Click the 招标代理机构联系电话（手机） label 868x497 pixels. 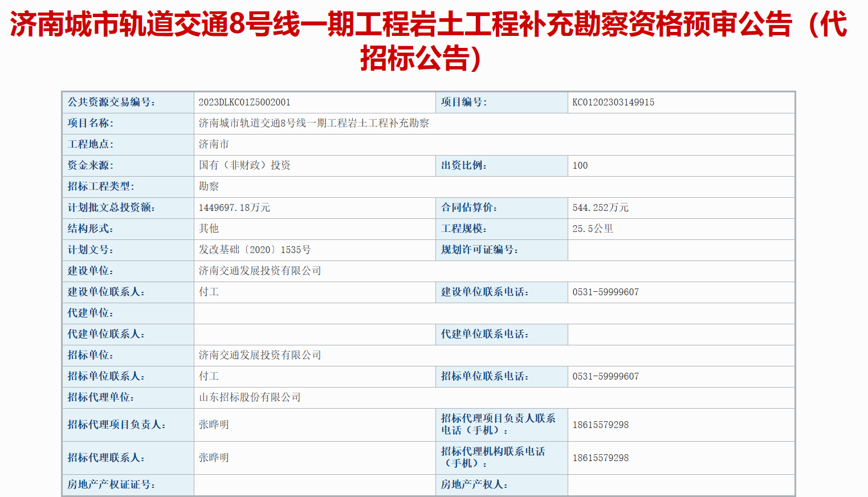493,458
